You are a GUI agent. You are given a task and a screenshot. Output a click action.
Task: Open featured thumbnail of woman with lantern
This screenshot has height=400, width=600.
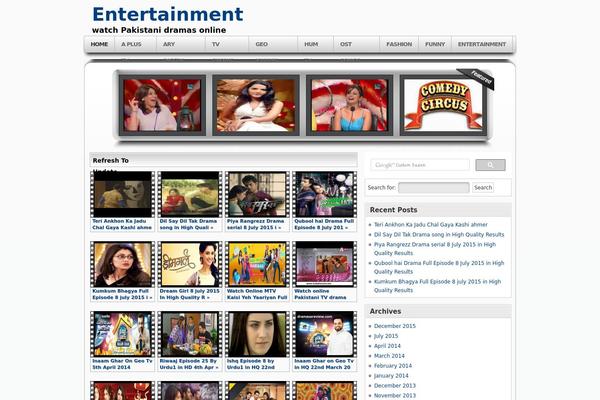coord(162,105)
